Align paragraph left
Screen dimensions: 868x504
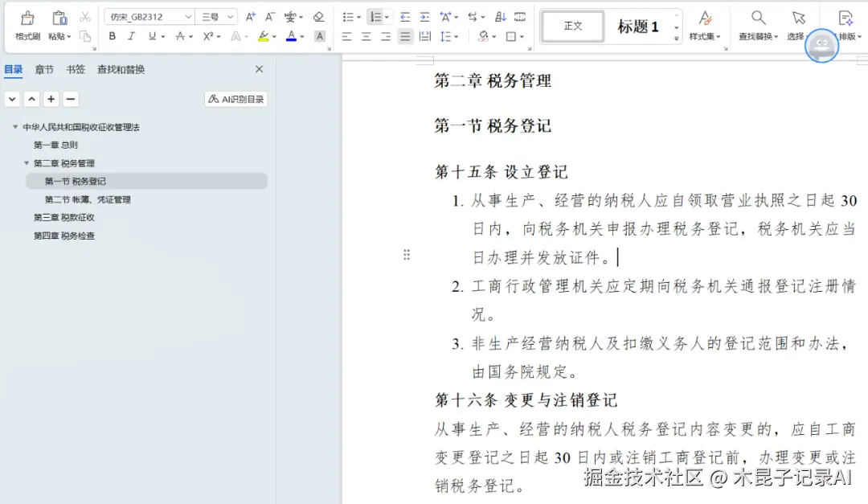tap(347, 36)
